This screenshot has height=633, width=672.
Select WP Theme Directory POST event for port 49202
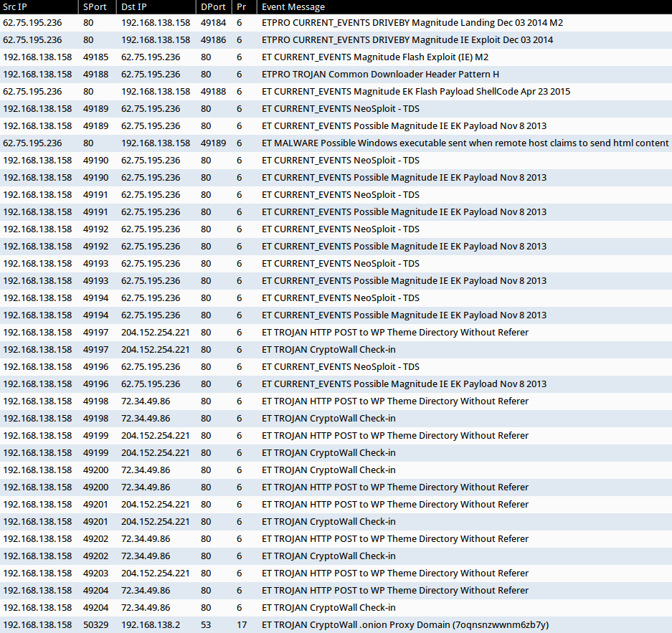[x=336, y=539]
